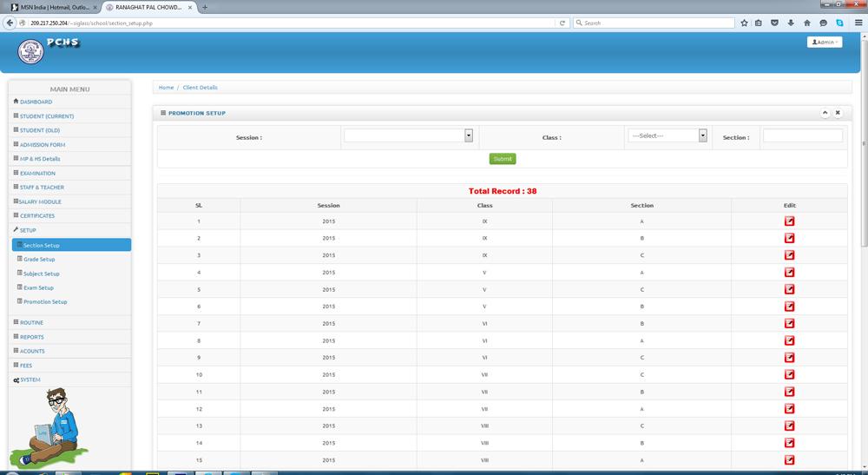
Task: Open the new tab plus button
Action: pyautogui.click(x=205, y=7)
